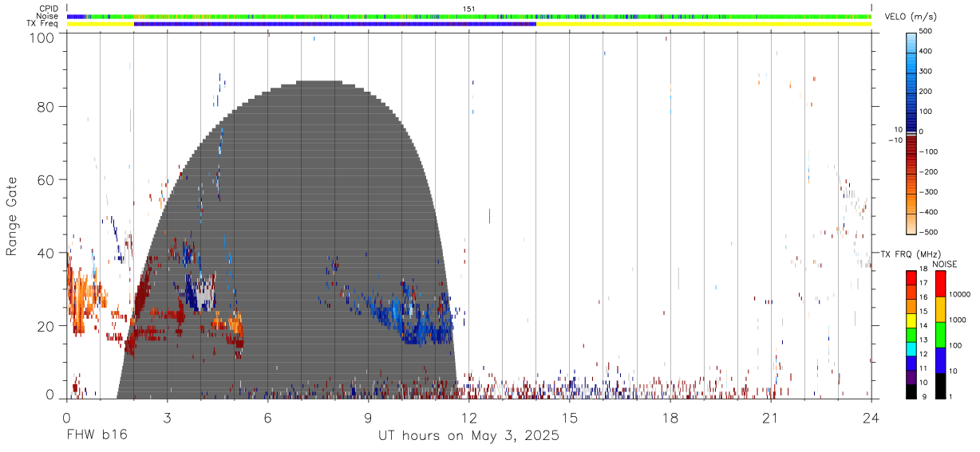Click the velocity legend tick '-500'
980x452 pixels.
[927, 232]
